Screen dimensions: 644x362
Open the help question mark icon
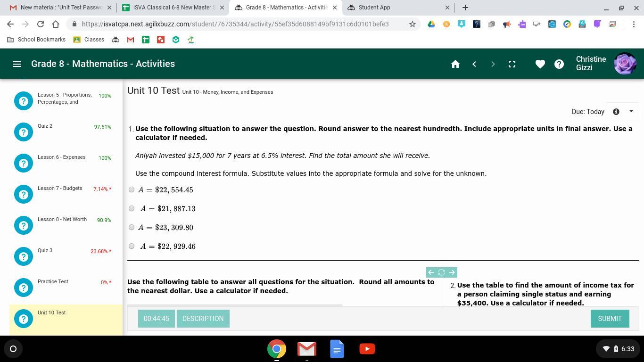(559, 64)
